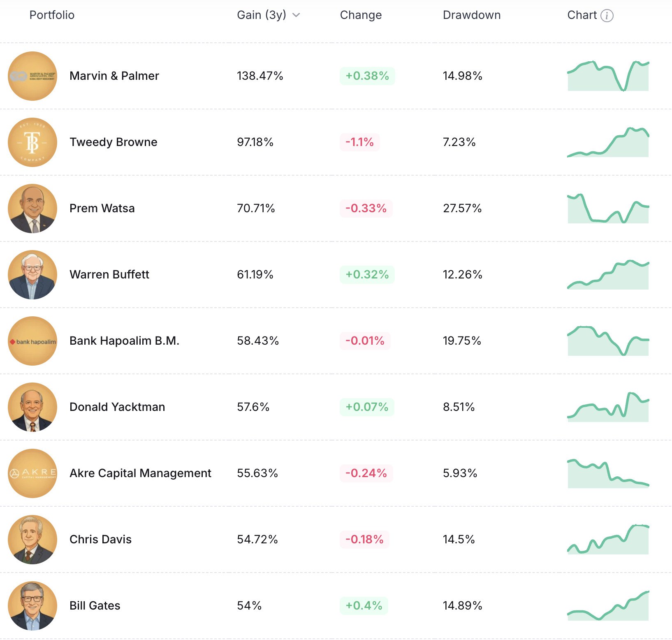
Task: Click the Akre Capital Management logo
Action: click(32, 473)
